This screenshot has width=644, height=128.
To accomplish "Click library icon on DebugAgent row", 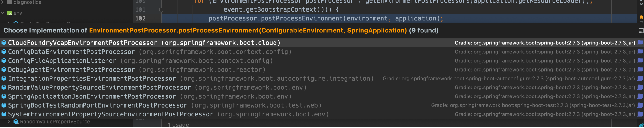I will point(640,70).
